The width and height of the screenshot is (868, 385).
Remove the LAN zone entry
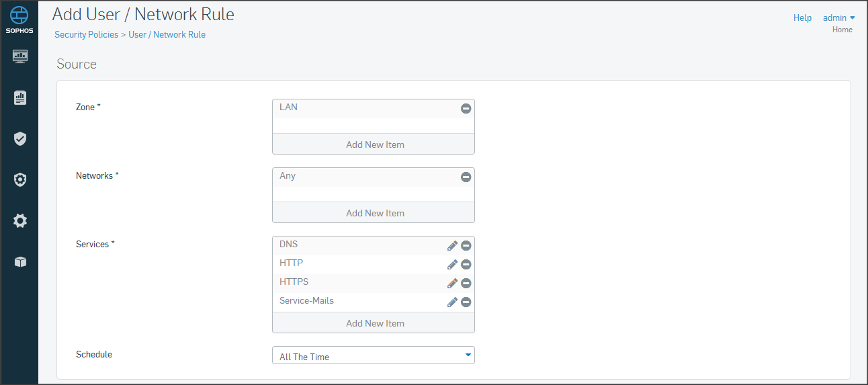pyautogui.click(x=466, y=109)
